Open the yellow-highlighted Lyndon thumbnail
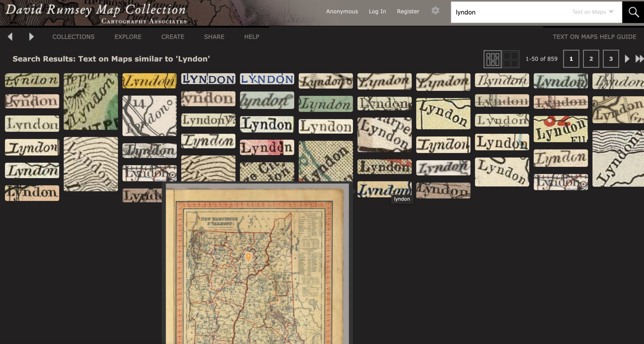The width and height of the screenshot is (644, 344). coord(149,81)
